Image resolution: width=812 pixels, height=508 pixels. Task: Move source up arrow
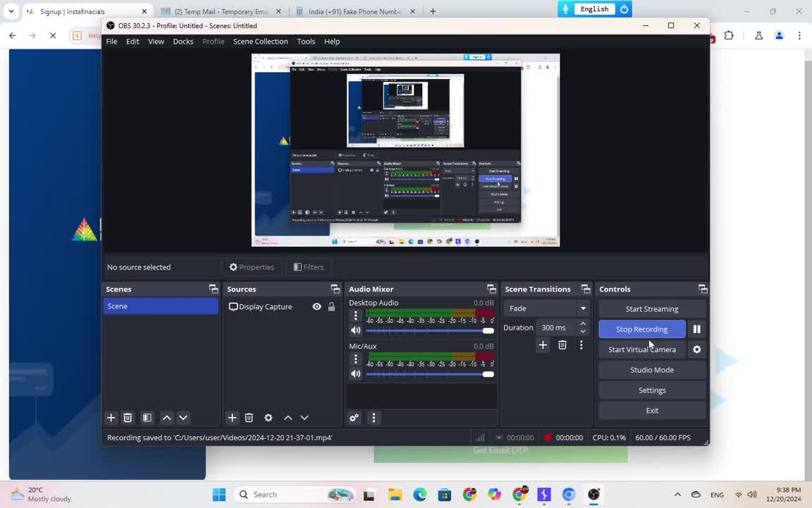pos(288,418)
